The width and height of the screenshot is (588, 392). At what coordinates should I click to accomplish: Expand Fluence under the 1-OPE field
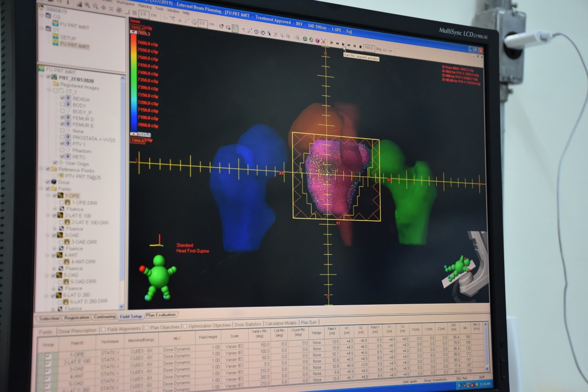pyautogui.click(x=55, y=209)
